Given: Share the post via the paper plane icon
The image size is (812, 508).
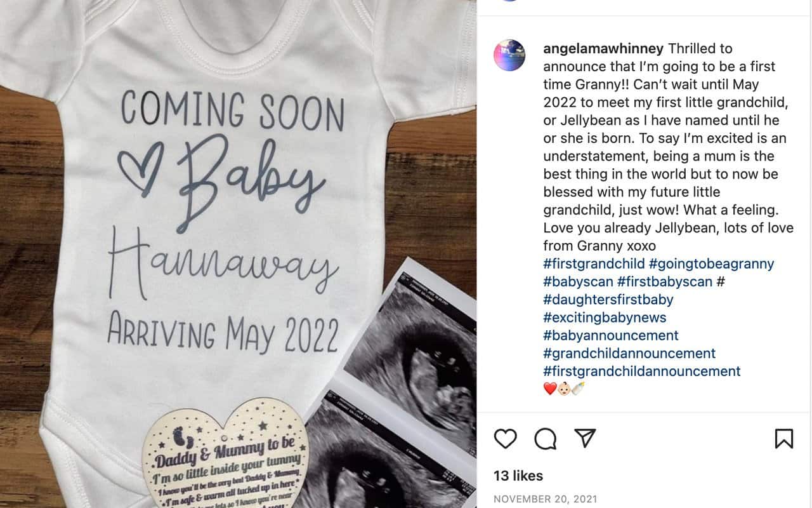Looking at the screenshot, I should click(x=584, y=438).
